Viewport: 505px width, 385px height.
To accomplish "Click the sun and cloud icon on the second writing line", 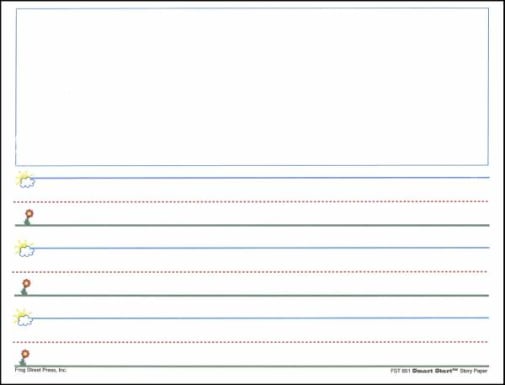I will (25, 249).
